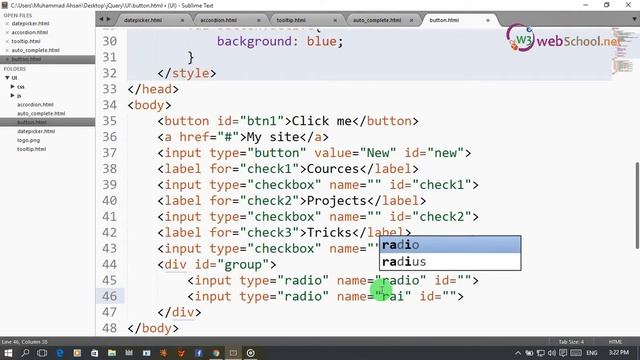Click the "My site" anchor text on line 36
Screen dimensions: 640x360
coord(273,137)
